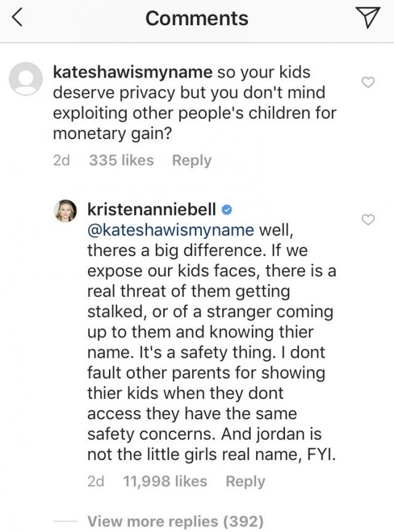Tap the blue verified badge

click(227, 211)
